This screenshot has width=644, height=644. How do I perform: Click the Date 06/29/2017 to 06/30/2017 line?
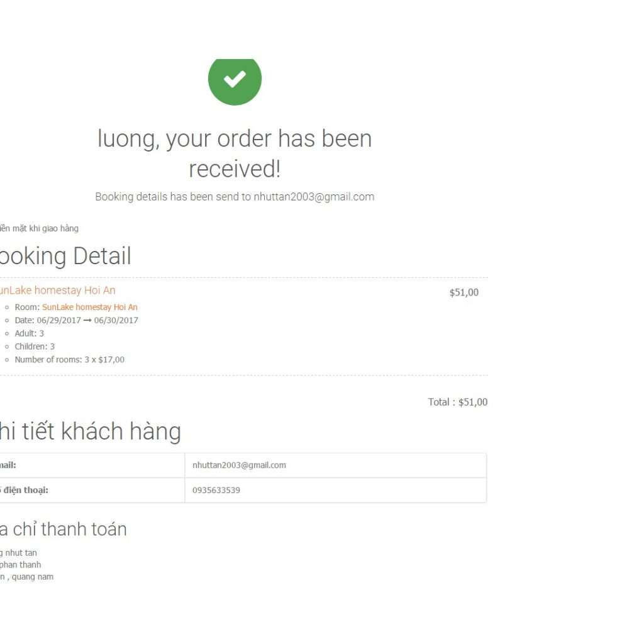tap(76, 320)
